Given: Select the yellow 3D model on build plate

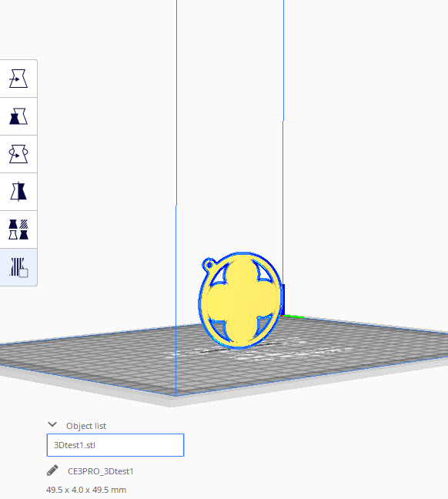Looking at the screenshot, I should coord(241,300).
